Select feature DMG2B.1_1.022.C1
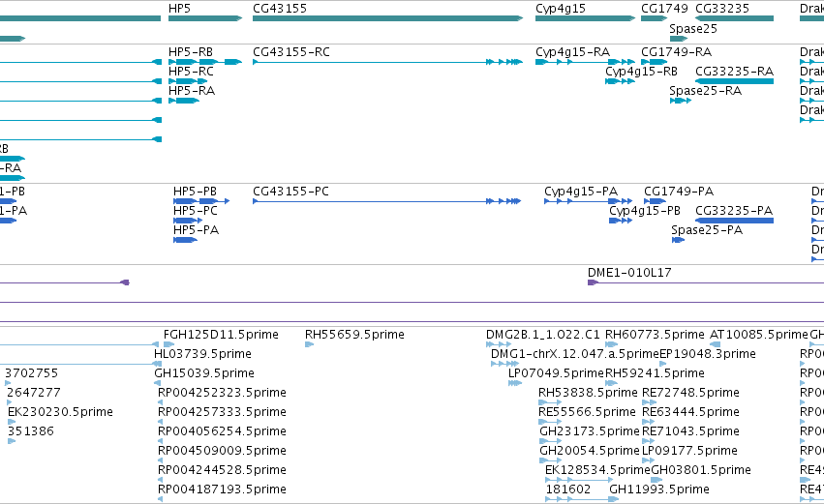 pos(542,335)
